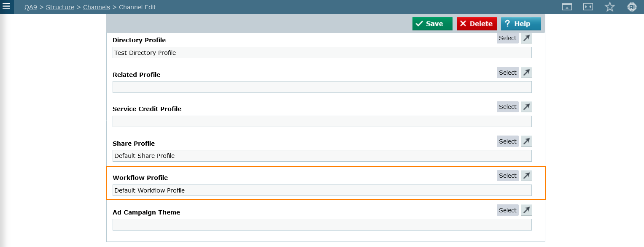Click the expand width icon in header

(x=588, y=7)
